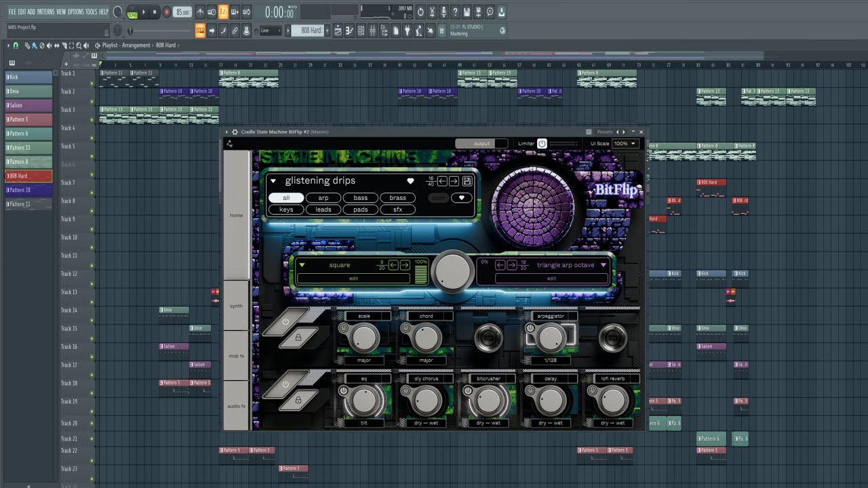Open the plugin picker plug icon

[408, 30]
